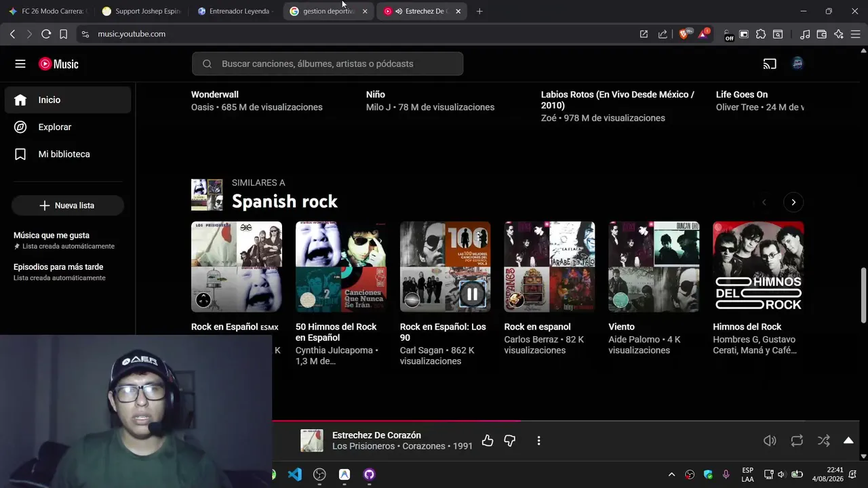
Task: Close the gestion deportiva tab
Action: pos(365,12)
